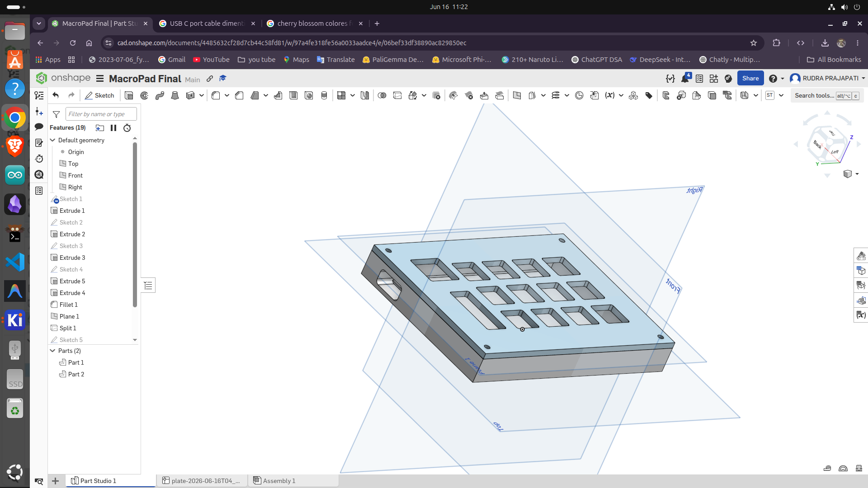The image size is (868, 488).
Task: Open the view cube display dropdown
Action: click(851, 174)
